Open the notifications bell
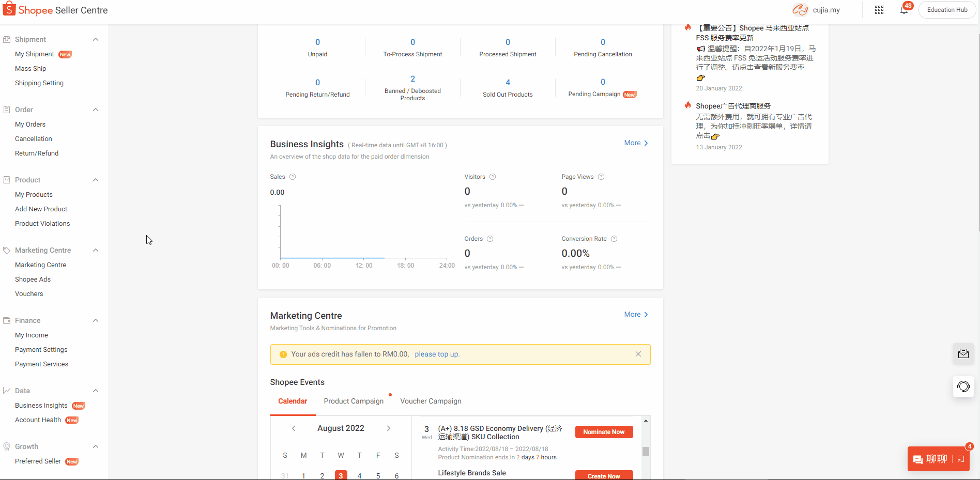This screenshot has width=980, height=480. point(904,10)
